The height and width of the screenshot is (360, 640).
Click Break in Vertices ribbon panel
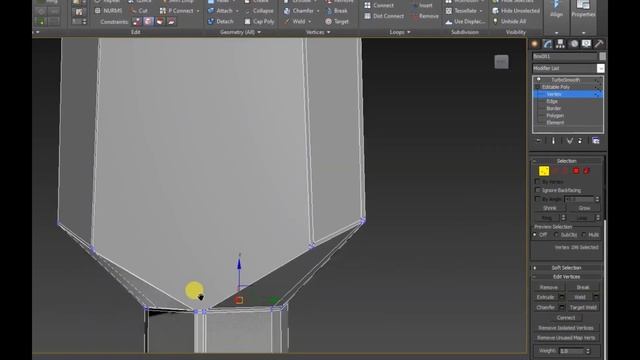click(337, 11)
